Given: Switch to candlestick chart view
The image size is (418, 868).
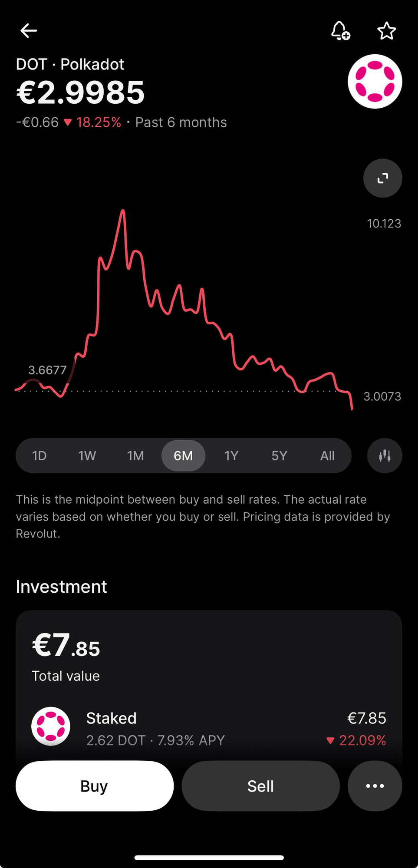Looking at the screenshot, I should [384, 455].
